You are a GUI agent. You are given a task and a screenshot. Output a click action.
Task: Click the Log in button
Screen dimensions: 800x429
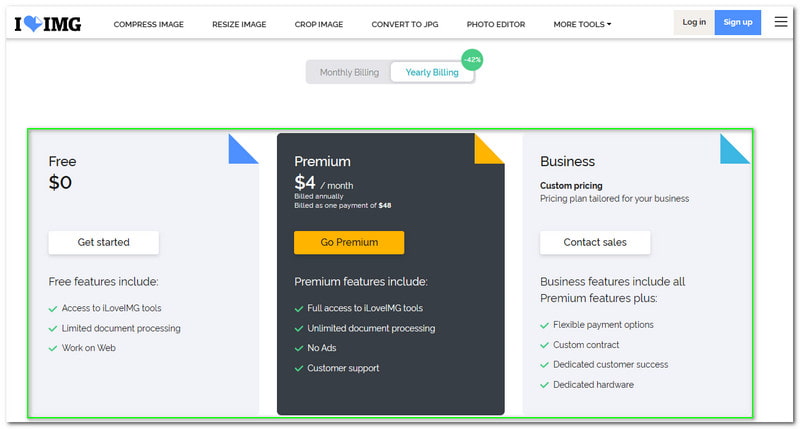[x=694, y=22]
